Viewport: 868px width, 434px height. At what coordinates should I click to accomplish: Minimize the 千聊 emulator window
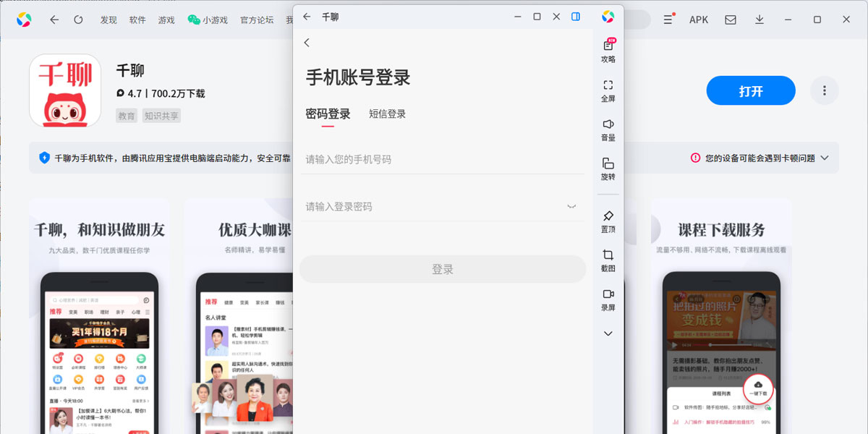pos(517,16)
